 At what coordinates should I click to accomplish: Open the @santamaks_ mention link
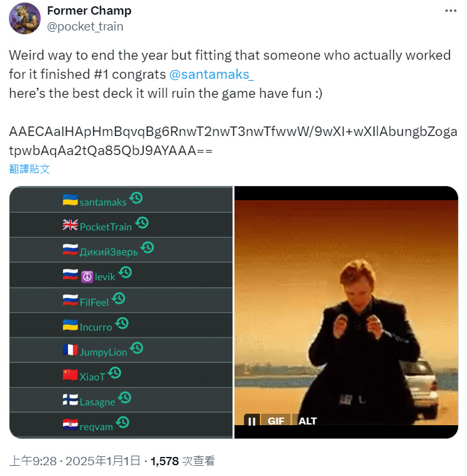211,74
